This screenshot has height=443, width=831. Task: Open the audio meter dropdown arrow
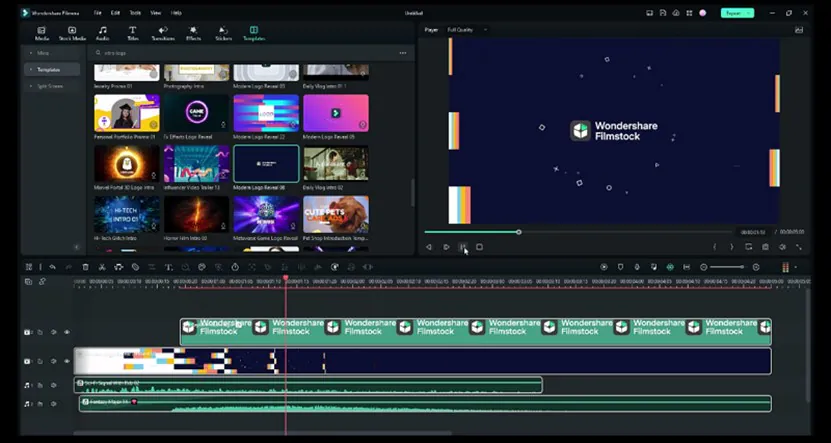pyautogui.click(x=795, y=268)
